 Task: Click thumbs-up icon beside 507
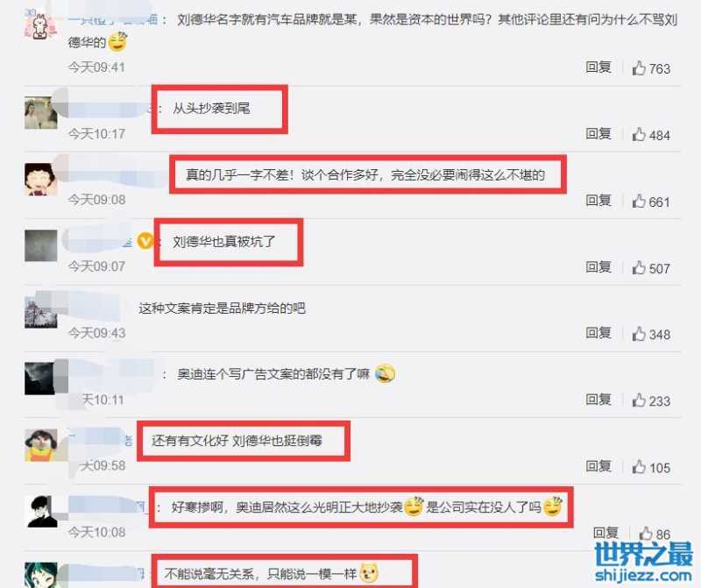click(639, 267)
